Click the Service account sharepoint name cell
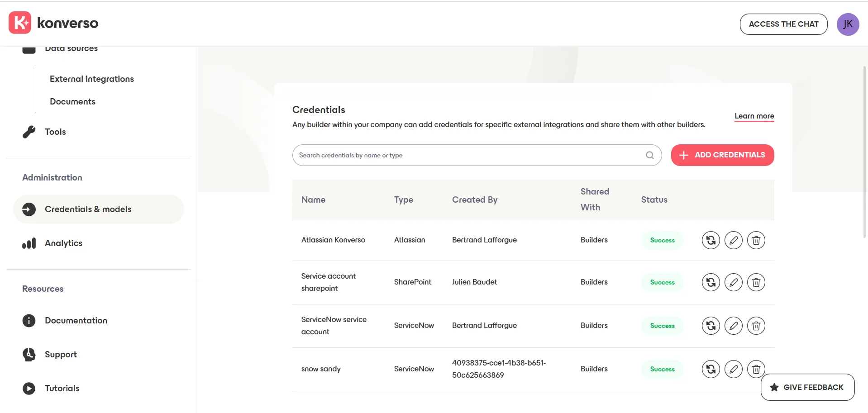 coord(329,282)
